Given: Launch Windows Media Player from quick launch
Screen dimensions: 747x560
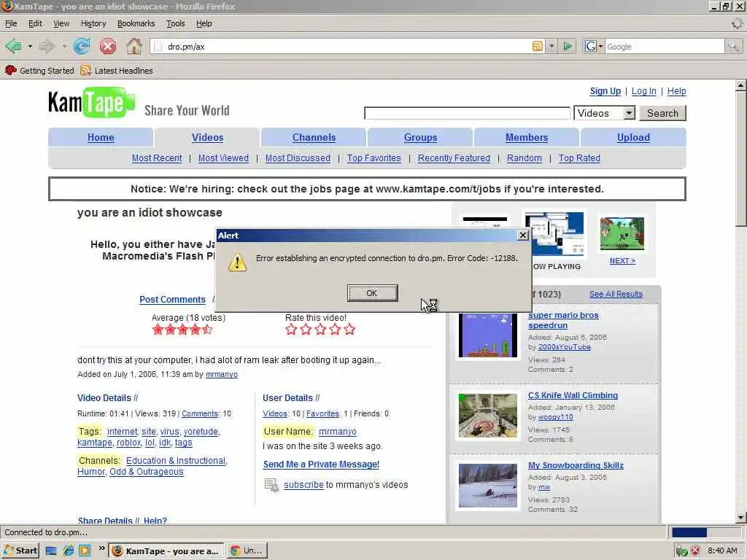Looking at the screenshot, I should click(x=85, y=551).
